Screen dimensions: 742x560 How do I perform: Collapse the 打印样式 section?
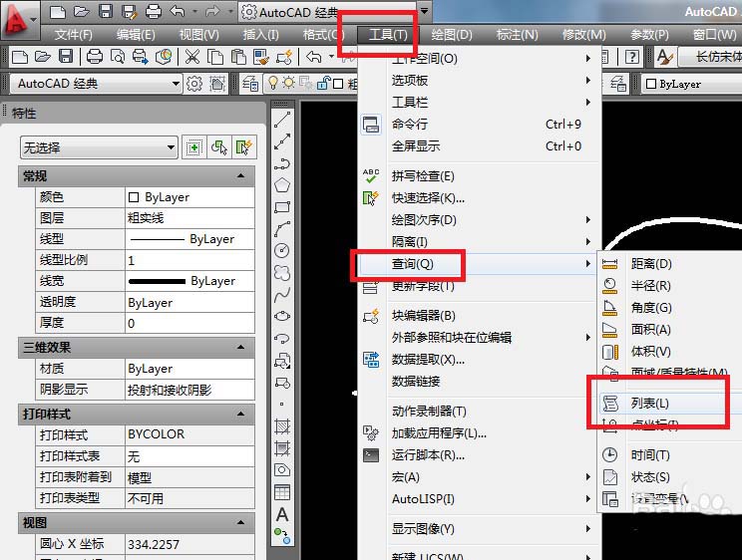[x=241, y=414]
